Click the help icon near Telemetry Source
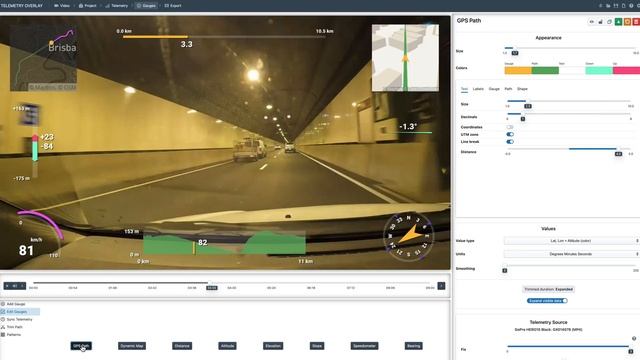The image size is (640, 360). tap(634, 338)
